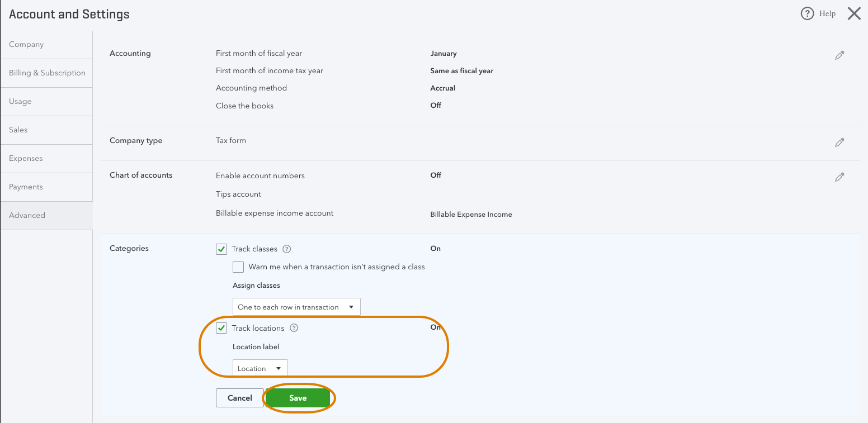Click the Company type heading
The image size is (868, 423).
136,140
